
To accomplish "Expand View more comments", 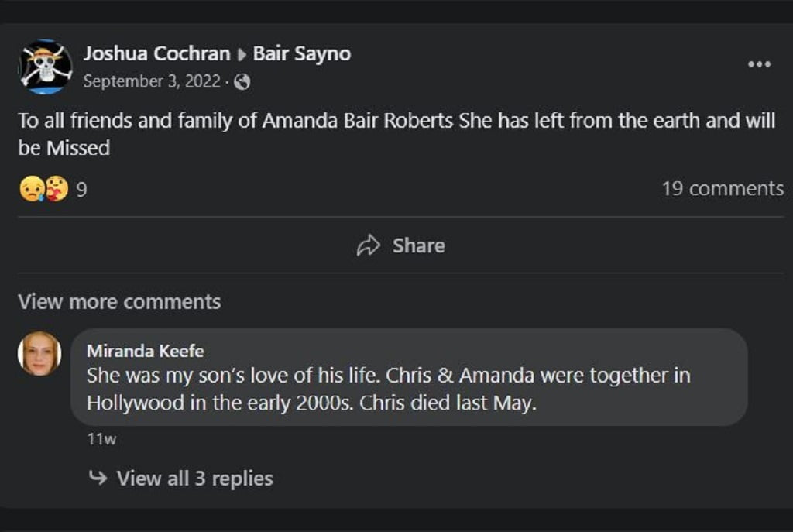I will click(119, 302).
